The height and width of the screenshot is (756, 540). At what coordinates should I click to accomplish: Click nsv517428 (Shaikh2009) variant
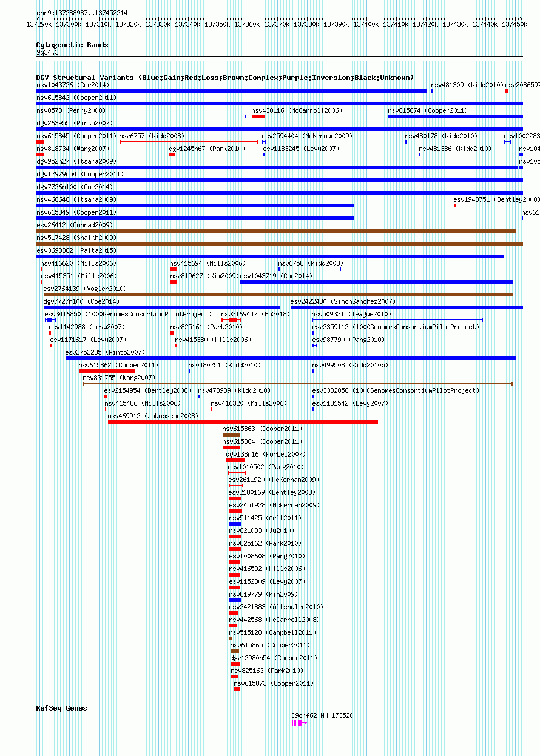coord(76,238)
